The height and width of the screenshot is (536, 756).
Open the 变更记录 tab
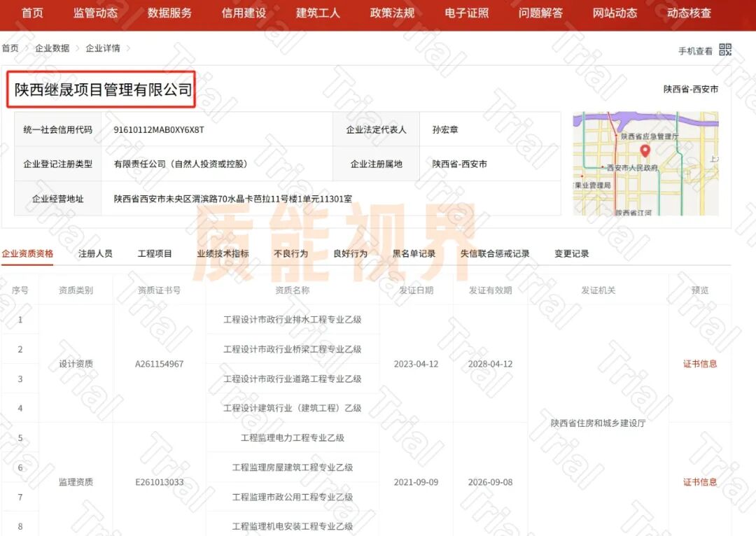pos(571,253)
